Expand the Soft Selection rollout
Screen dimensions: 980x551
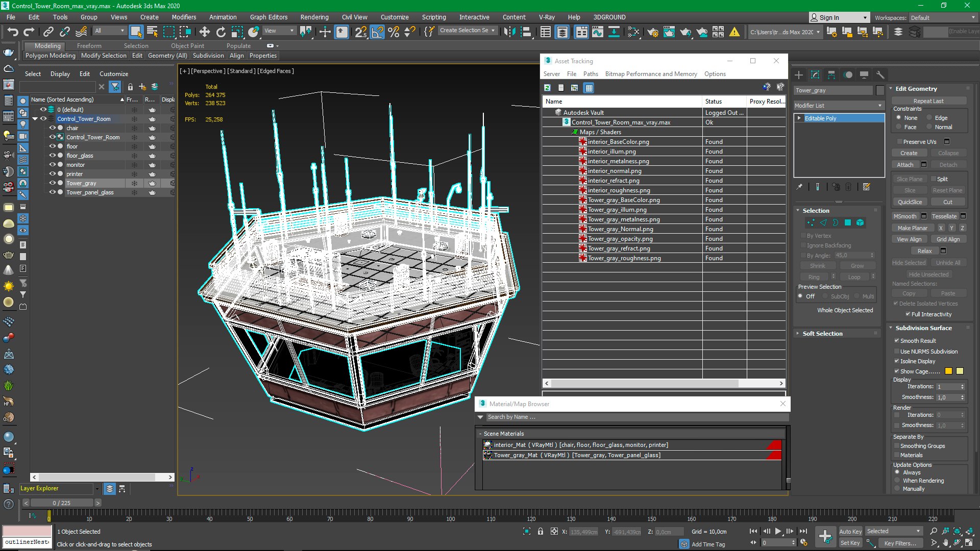[x=822, y=334]
